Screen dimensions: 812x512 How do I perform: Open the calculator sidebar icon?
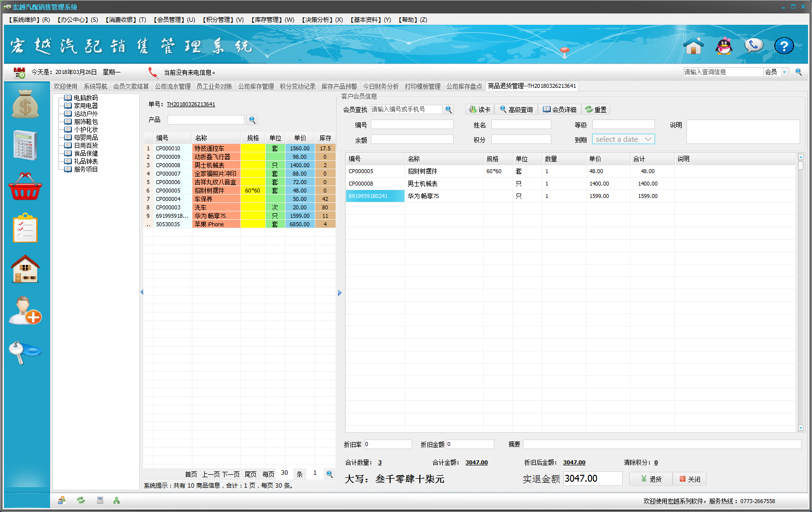(25, 145)
